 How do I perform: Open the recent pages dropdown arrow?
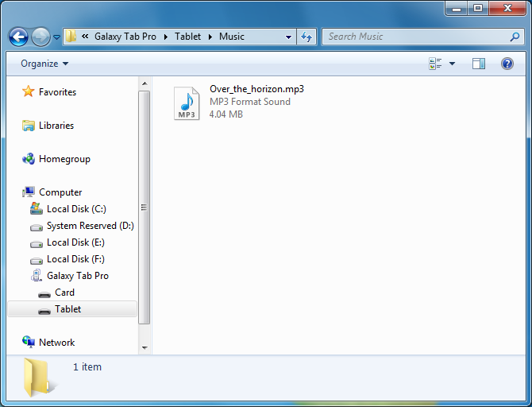tap(56, 37)
